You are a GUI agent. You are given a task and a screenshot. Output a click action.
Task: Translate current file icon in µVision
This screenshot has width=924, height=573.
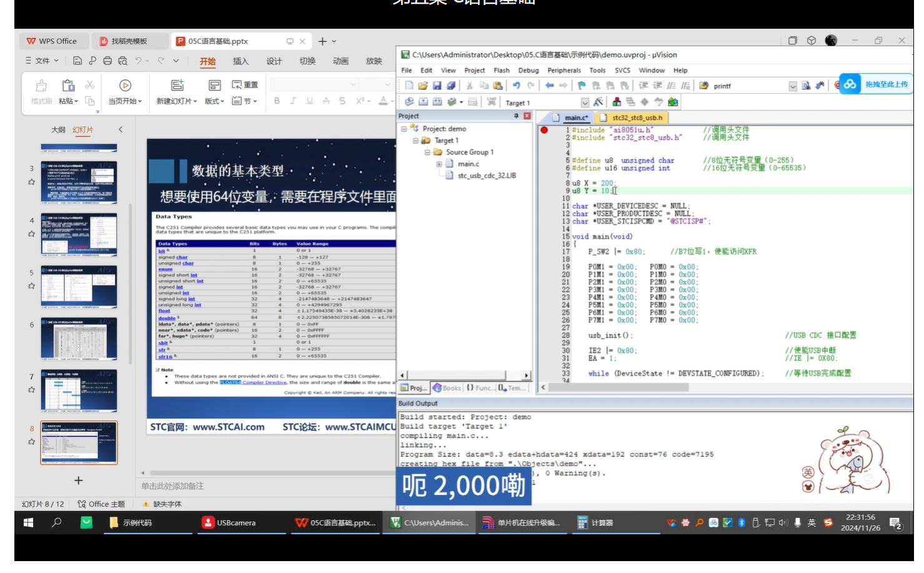409,102
